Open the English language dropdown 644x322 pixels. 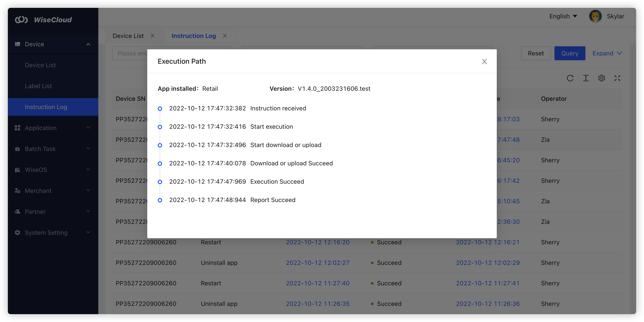click(563, 17)
